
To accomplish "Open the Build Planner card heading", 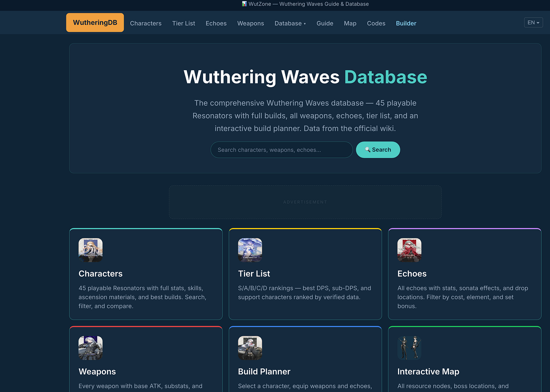I will [264, 372].
